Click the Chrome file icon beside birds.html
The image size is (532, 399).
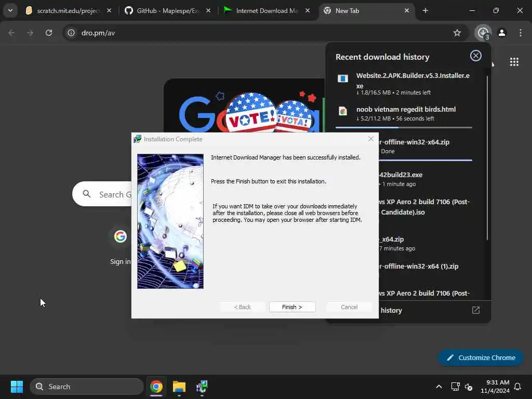click(x=343, y=111)
